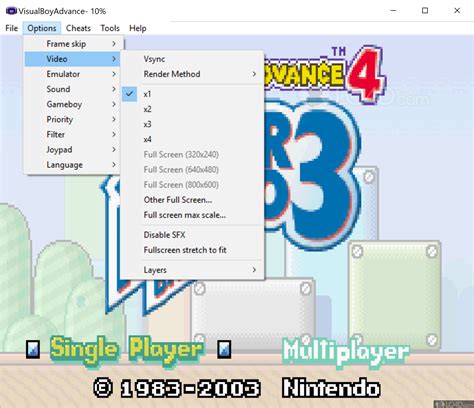Select x4 video scale
The width and height of the screenshot is (474, 408).
(x=192, y=139)
